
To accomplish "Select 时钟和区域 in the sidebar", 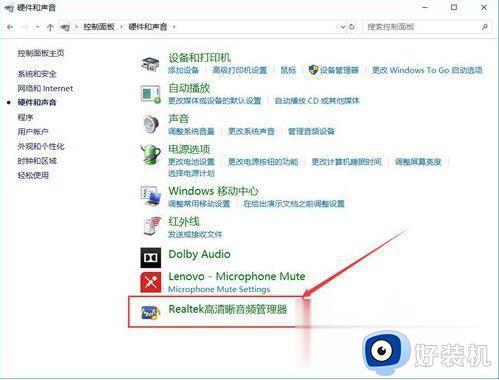I will [x=37, y=161].
